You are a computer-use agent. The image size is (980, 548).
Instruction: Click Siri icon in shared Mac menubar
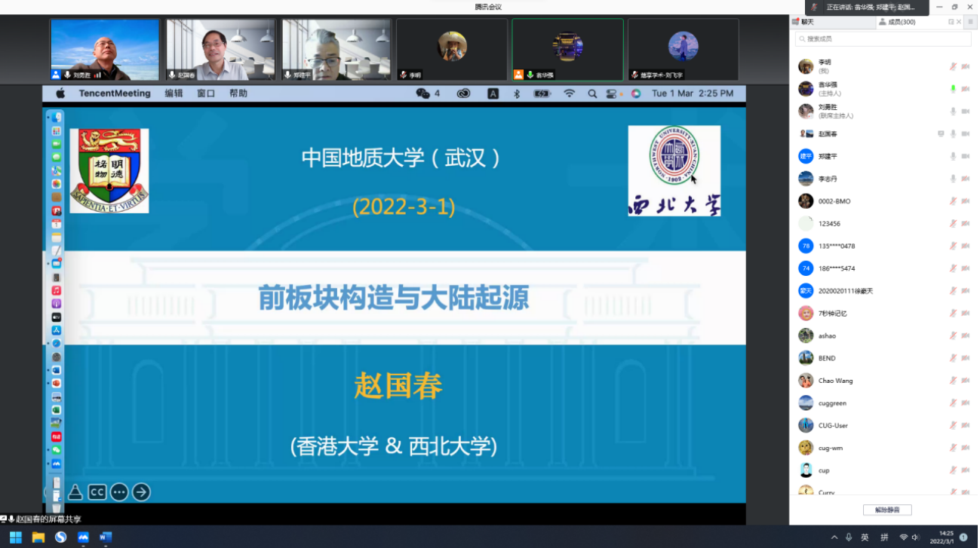(636, 93)
